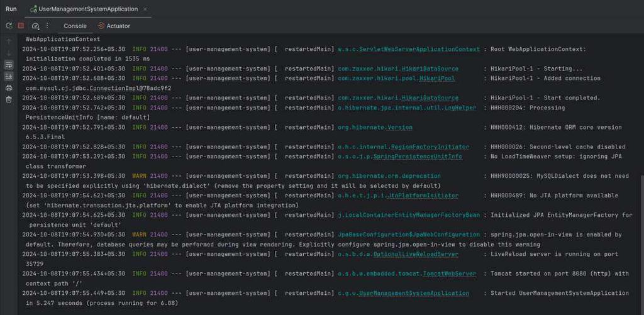Rerun UserManagementSystemApplication with the rerun icon
This screenshot has width=644, height=315.
pyautogui.click(x=9, y=26)
